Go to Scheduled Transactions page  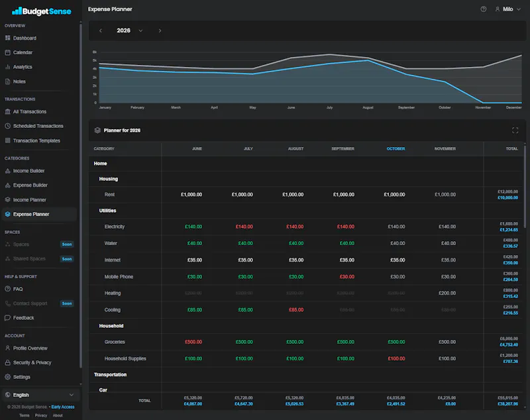[39, 126]
